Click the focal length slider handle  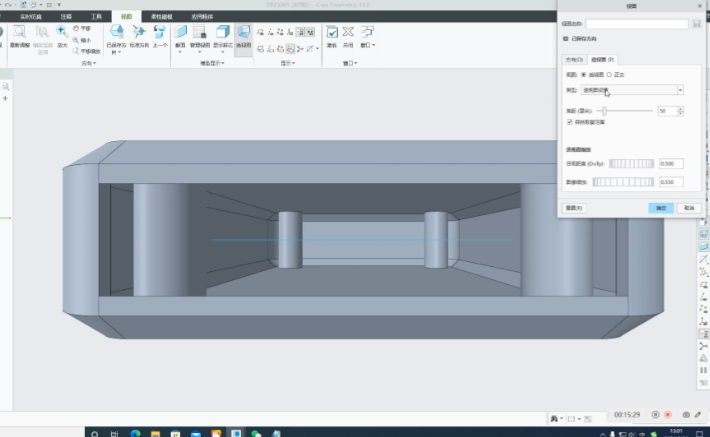(603, 110)
